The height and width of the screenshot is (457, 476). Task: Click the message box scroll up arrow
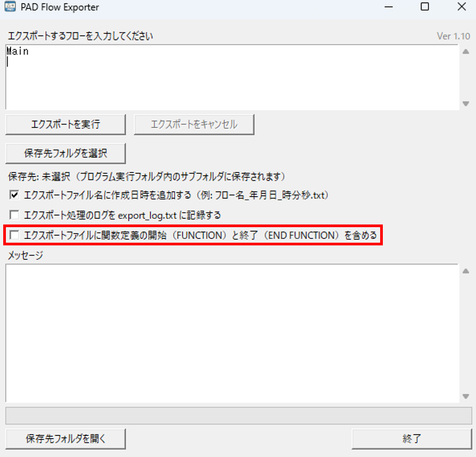466,271
